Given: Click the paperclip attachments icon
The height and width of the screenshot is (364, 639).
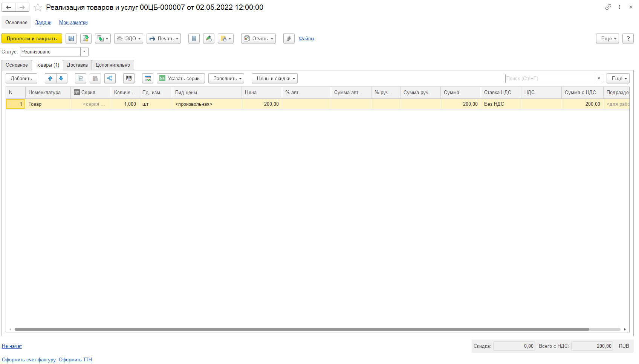Looking at the screenshot, I should pos(289,38).
